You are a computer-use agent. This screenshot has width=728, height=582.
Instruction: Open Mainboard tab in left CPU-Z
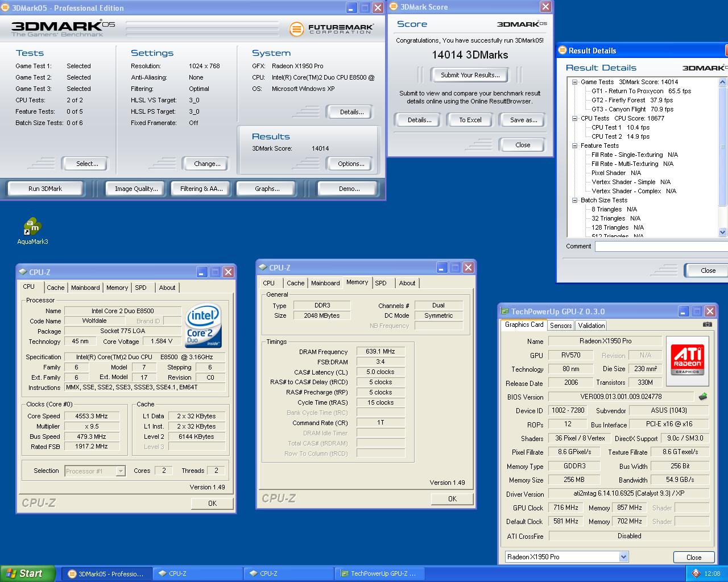point(85,288)
